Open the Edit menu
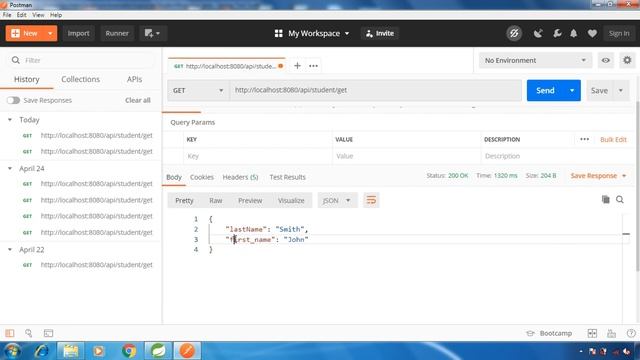 (x=22, y=15)
